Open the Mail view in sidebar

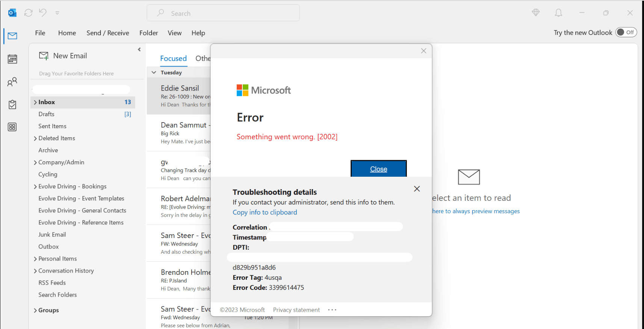(x=12, y=36)
